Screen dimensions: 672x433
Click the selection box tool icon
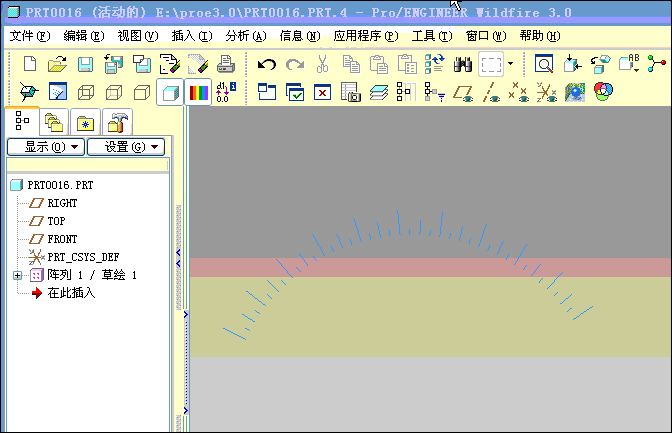click(491, 65)
